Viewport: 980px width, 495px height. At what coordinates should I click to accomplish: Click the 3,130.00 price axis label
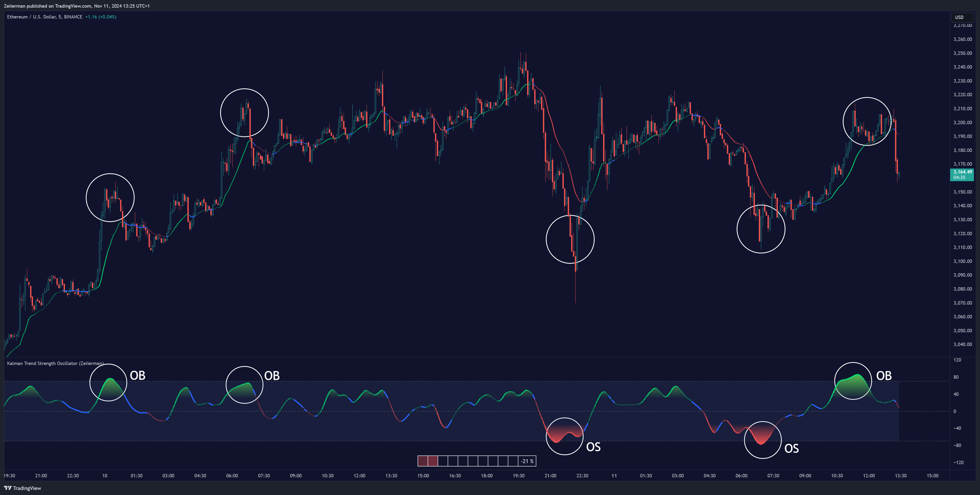pos(963,220)
